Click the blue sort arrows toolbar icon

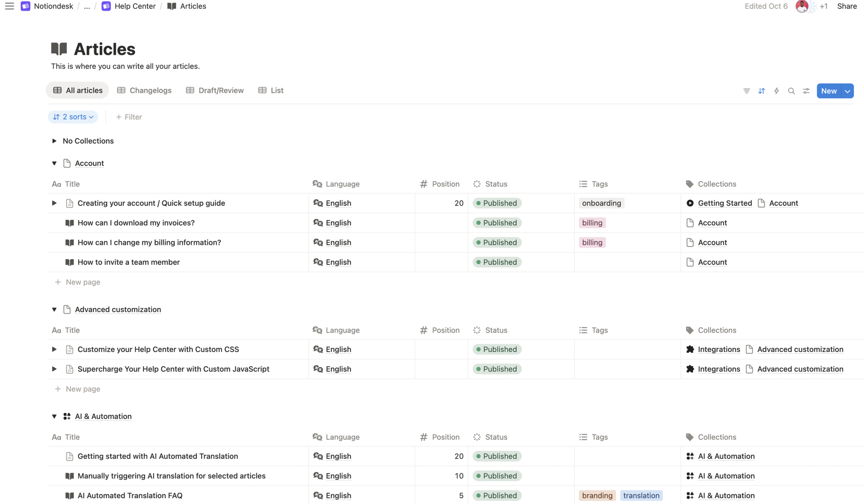pos(761,91)
